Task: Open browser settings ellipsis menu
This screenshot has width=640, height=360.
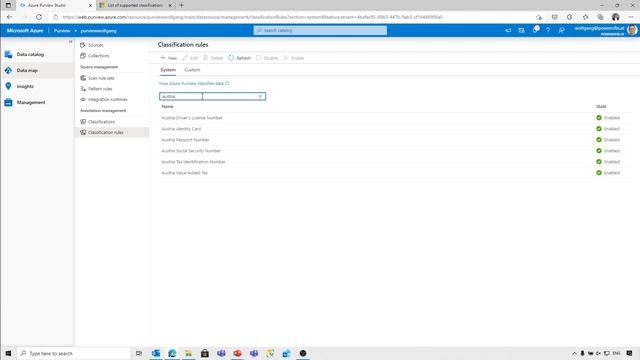Action: 631,17
